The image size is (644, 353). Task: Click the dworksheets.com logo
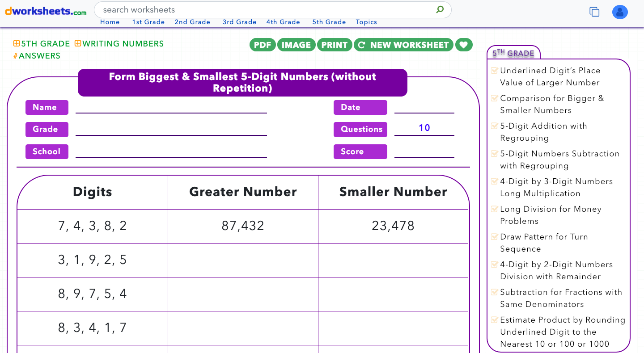coord(45,11)
